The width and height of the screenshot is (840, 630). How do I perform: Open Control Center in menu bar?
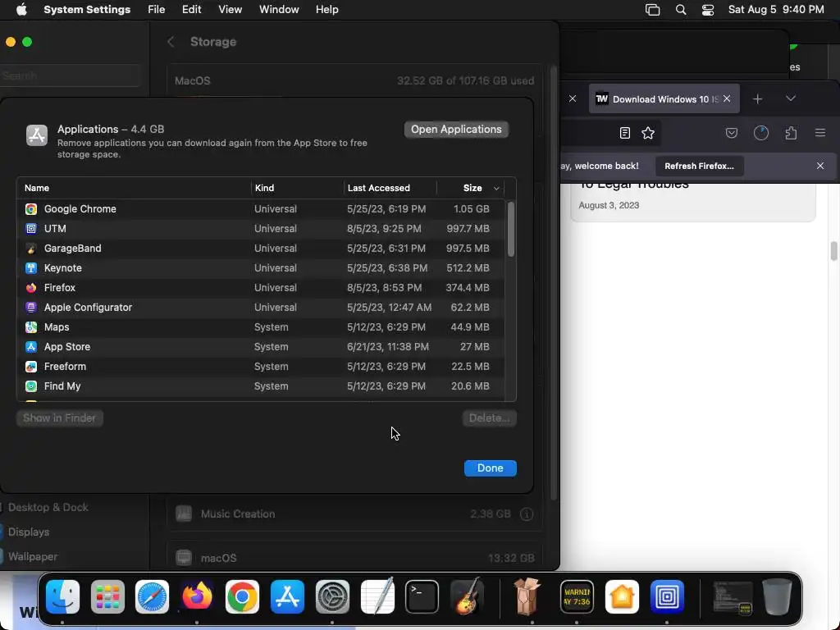point(708,10)
